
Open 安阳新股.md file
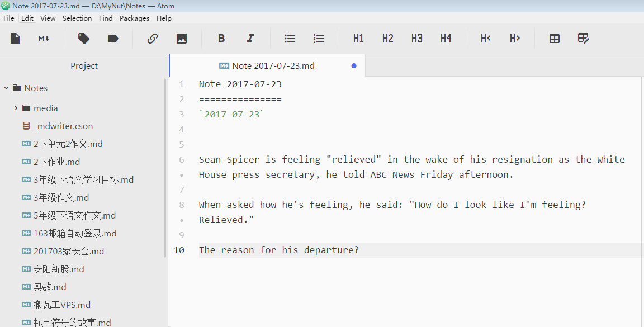point(59,269)
